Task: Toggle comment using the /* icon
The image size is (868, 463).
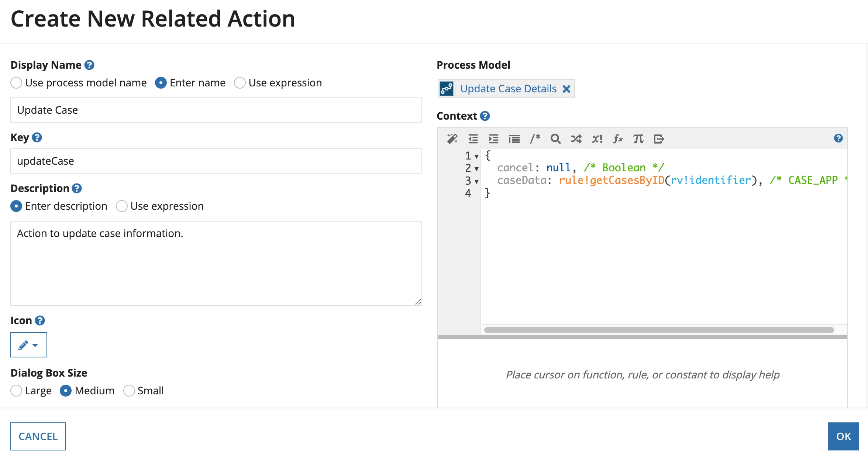Action: pyautogui.click(x=535, y=139)
